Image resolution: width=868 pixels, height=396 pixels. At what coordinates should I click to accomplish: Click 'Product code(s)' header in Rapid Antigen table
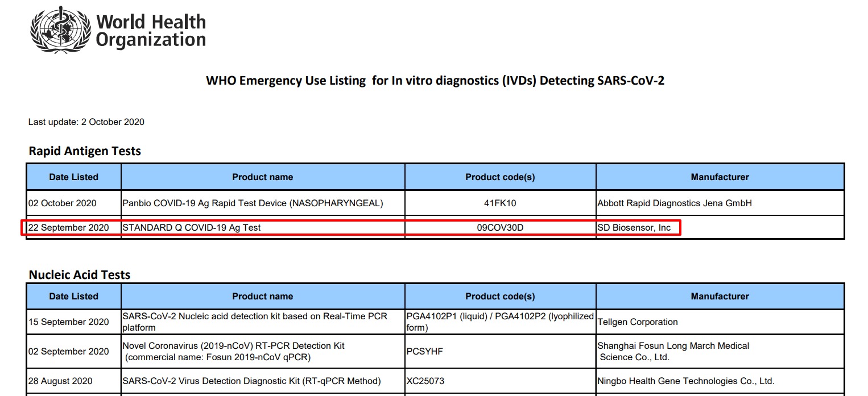(501, 177)
